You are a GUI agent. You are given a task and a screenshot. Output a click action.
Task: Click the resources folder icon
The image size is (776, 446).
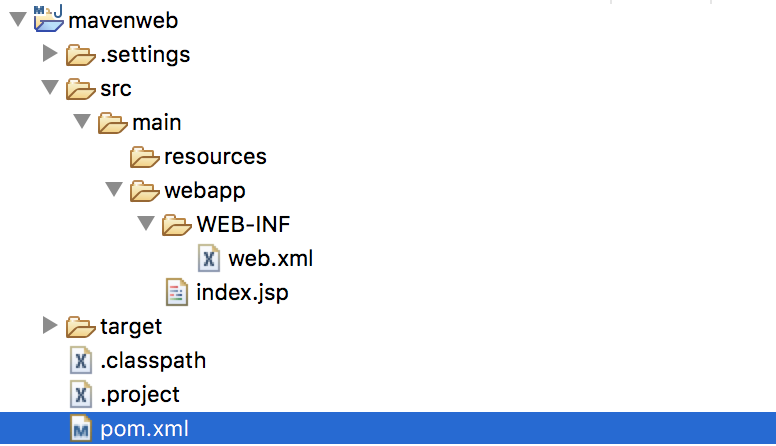click(x=145, y=157)
